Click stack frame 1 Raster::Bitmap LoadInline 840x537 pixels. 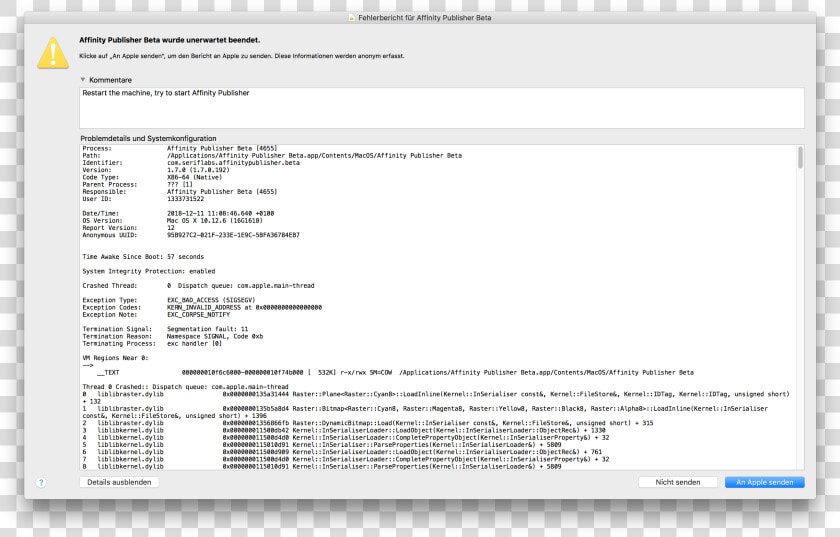click(x=425, y=412)
